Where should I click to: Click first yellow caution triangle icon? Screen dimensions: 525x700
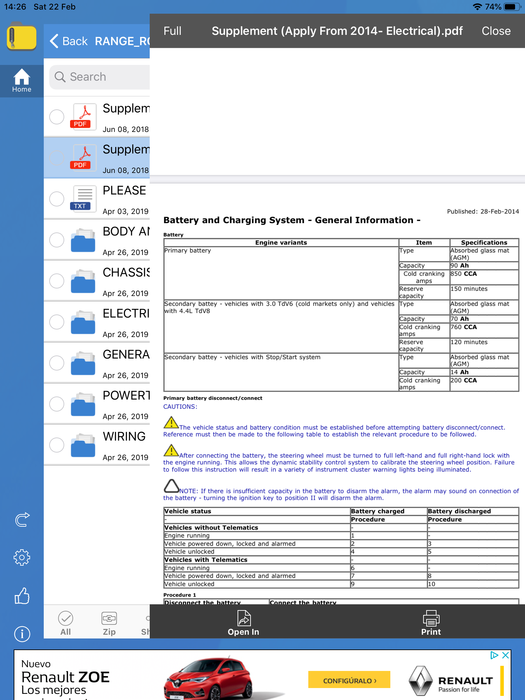tap(171, 422)
